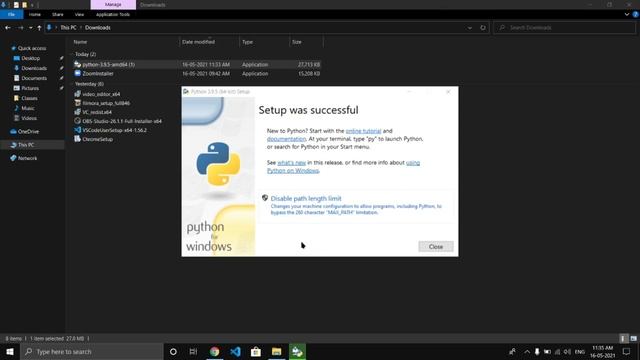Viewport: 640px width, 360px height.
Task: Expand the address bar history dropdown
Action: [470, 28]
